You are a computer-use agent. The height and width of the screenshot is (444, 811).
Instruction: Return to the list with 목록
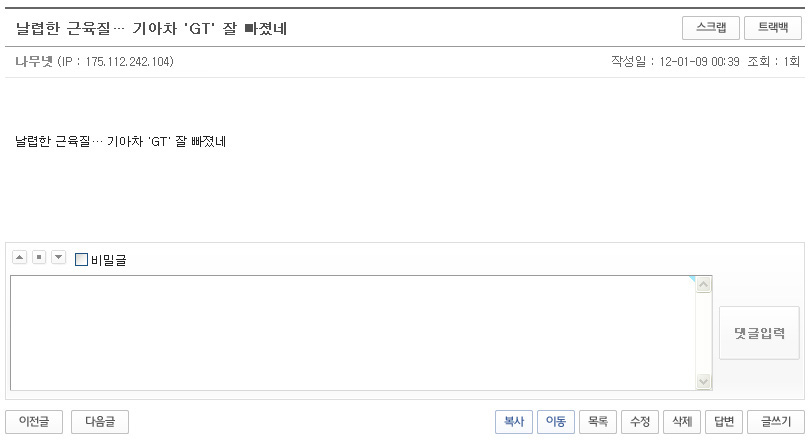(598, 422)
